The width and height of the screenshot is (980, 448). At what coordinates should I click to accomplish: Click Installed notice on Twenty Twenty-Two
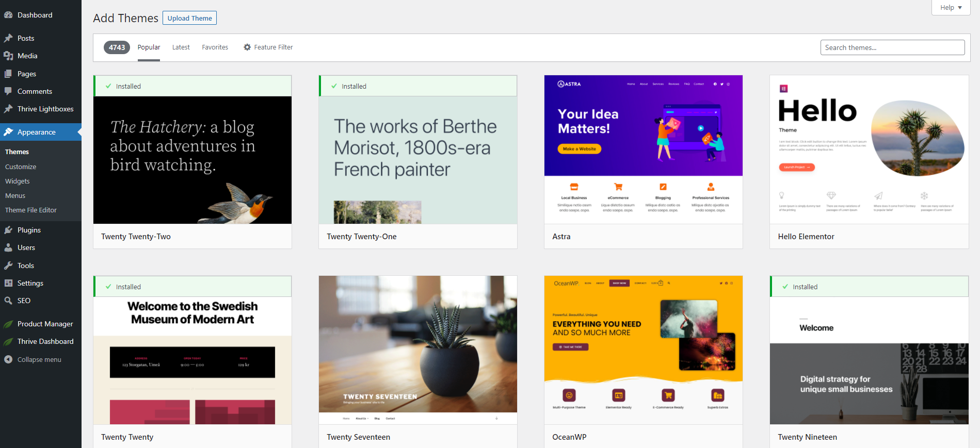click(192, 86)
